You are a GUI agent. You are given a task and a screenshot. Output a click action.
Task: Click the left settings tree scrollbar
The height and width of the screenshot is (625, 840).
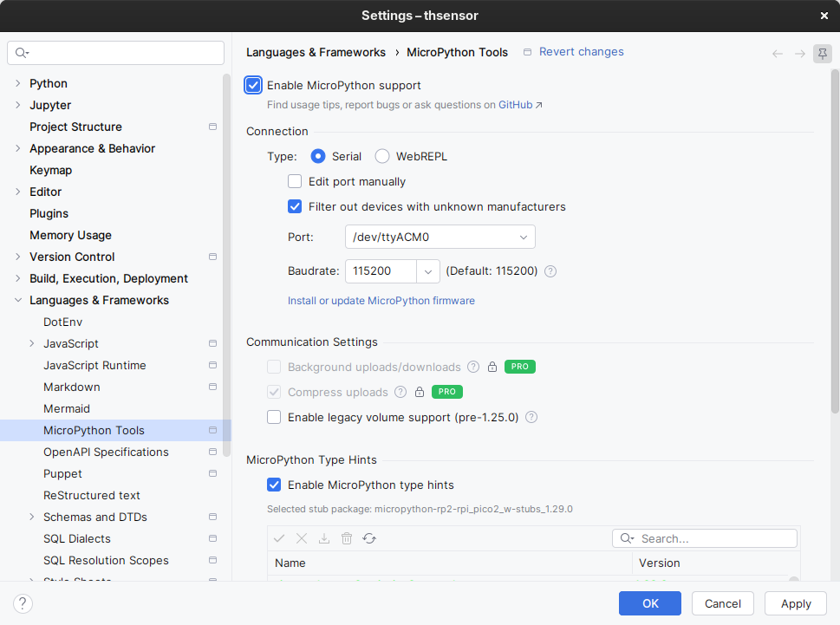pos(226,265)
